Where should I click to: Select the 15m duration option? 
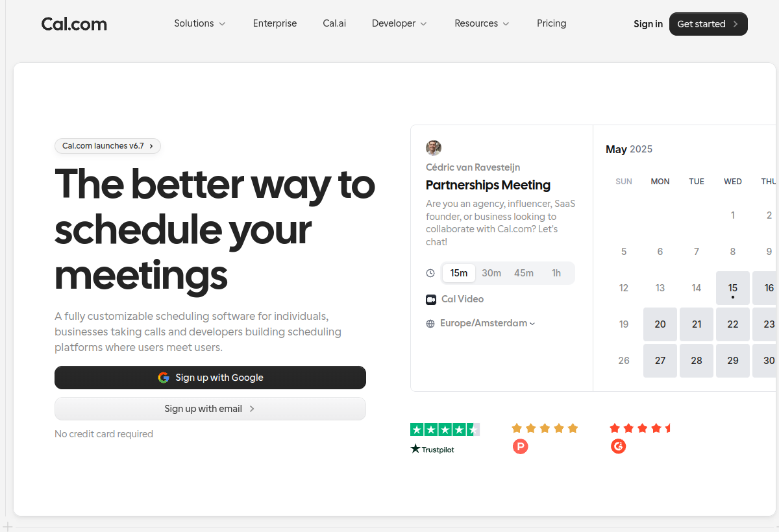pos(459,273)
